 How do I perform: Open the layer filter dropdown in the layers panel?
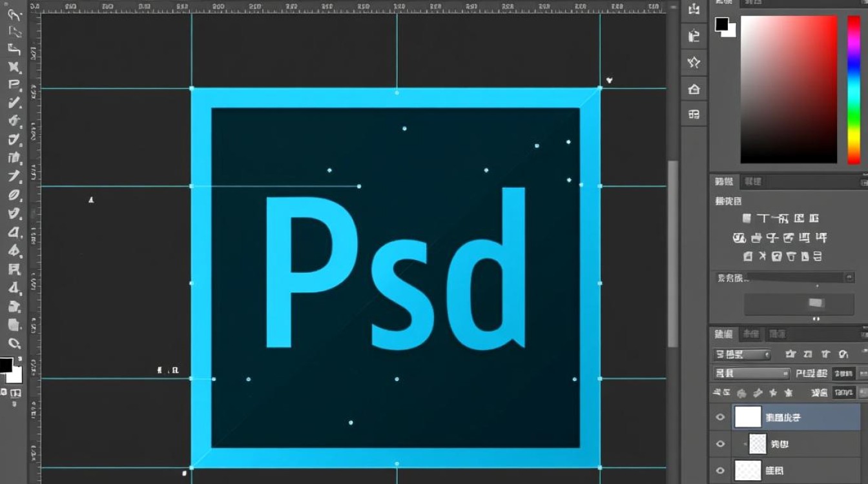742,354
